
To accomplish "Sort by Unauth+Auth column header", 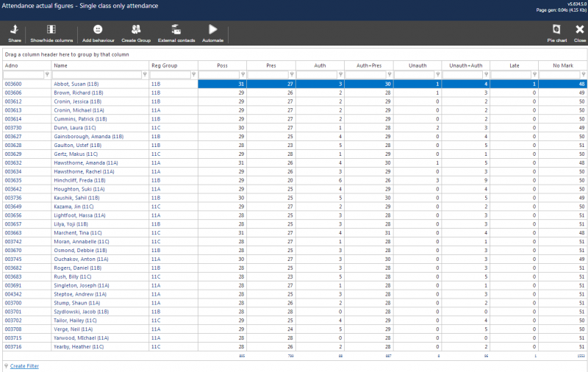I will point(466,65).
